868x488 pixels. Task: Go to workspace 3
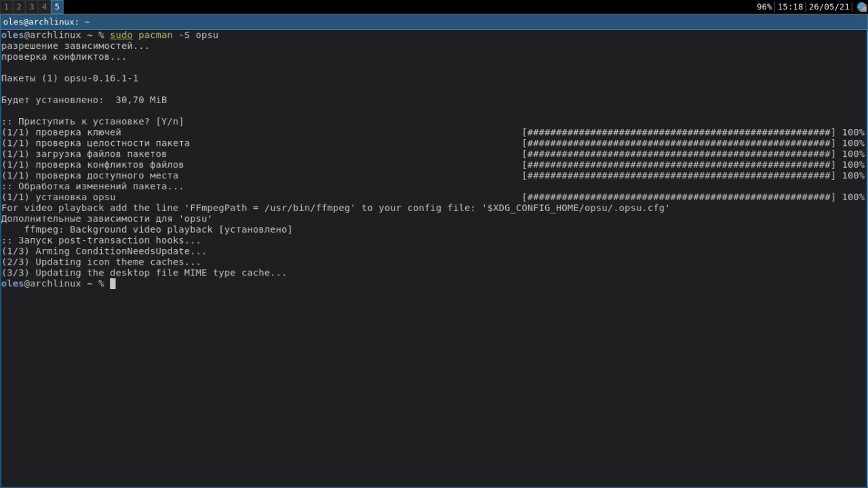[31, 7]
